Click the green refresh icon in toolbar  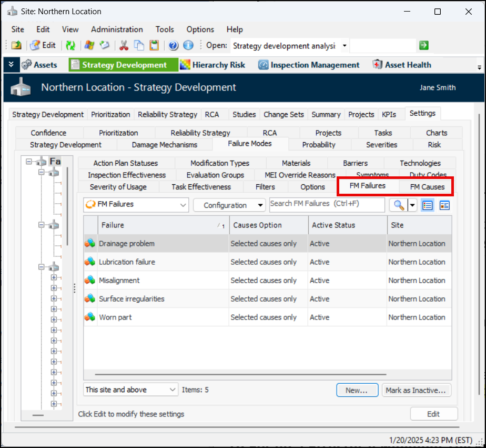coord(70,46)
